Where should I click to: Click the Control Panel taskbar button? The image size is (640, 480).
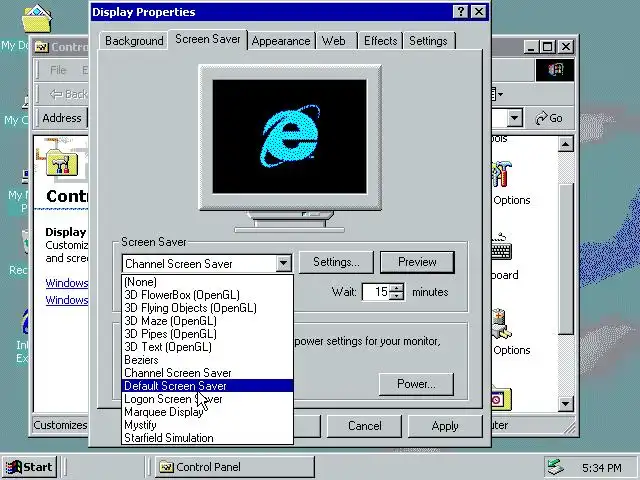(235, 467)
